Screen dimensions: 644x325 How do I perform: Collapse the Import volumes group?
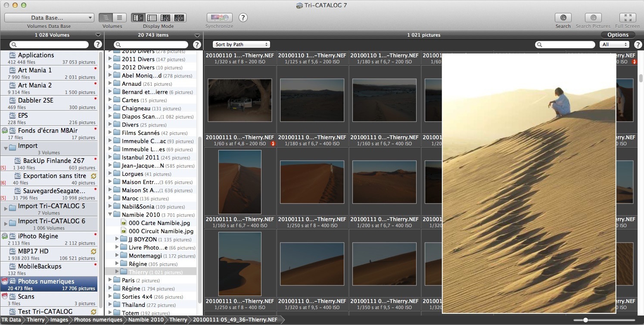tap(6, 148)
